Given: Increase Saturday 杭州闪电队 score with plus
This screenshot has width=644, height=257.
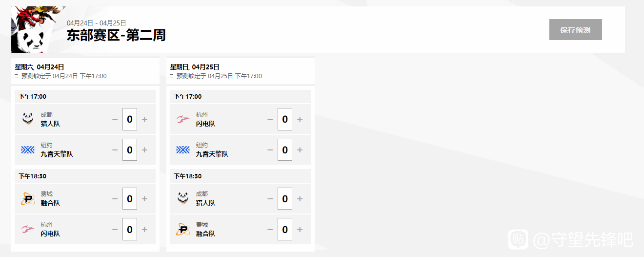Looking at the screenshot, I should point(144,230).
